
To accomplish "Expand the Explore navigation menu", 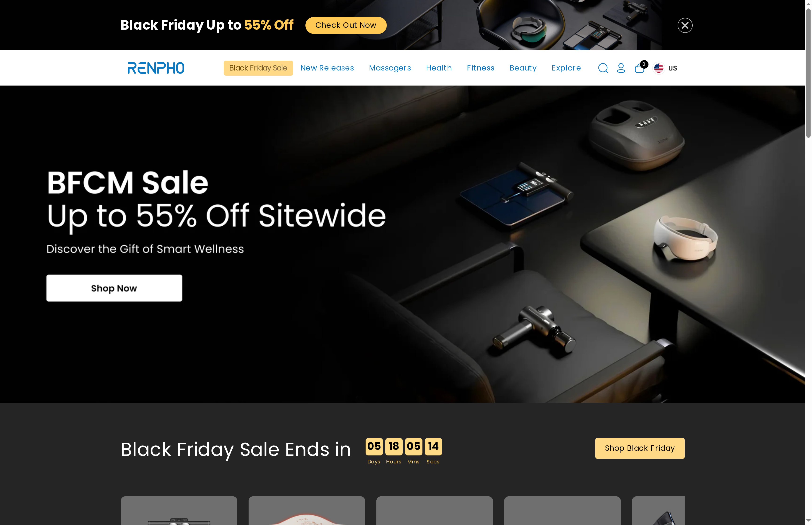I will tap(566, 68).
